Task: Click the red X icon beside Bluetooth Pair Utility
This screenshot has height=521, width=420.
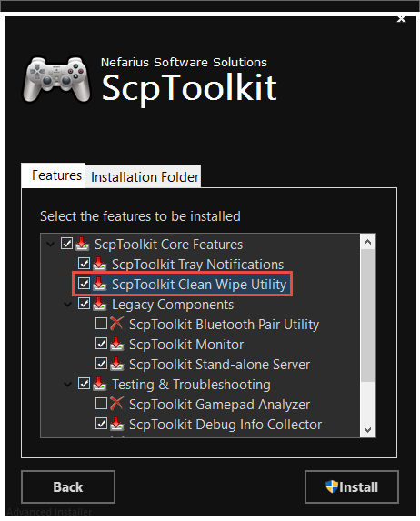Action: (x=117, y=324)
